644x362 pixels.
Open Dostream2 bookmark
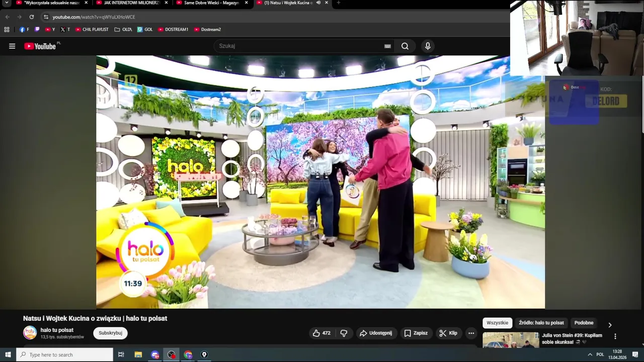207,30
